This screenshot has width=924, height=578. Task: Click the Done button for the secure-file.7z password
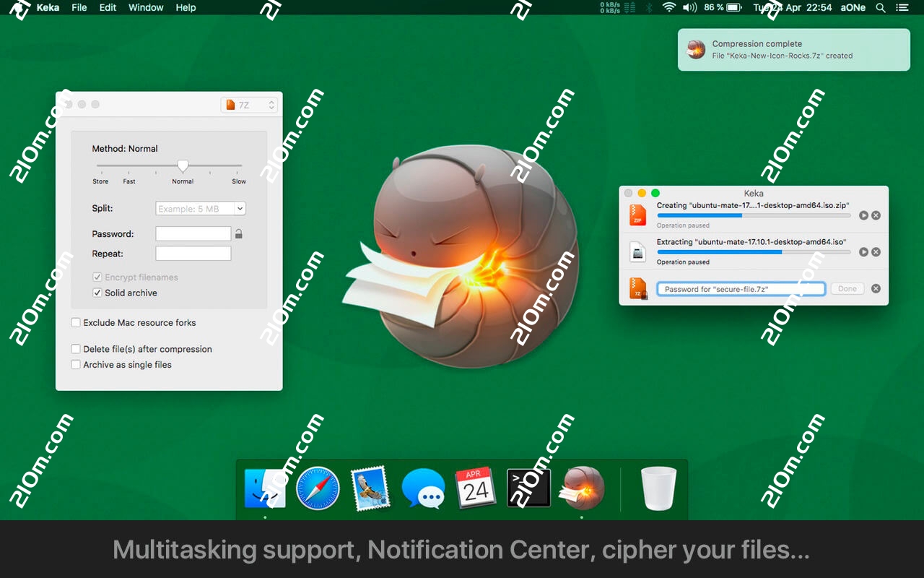847,288
